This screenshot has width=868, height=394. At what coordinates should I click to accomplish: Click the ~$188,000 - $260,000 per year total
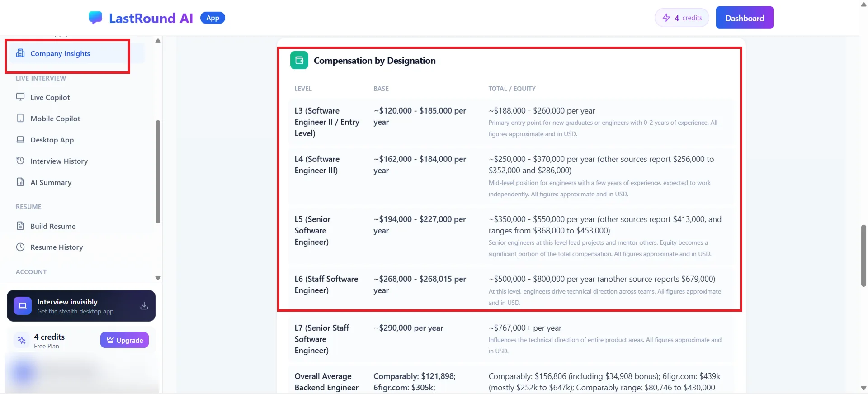pyautogui.click(x=542, y=111)
